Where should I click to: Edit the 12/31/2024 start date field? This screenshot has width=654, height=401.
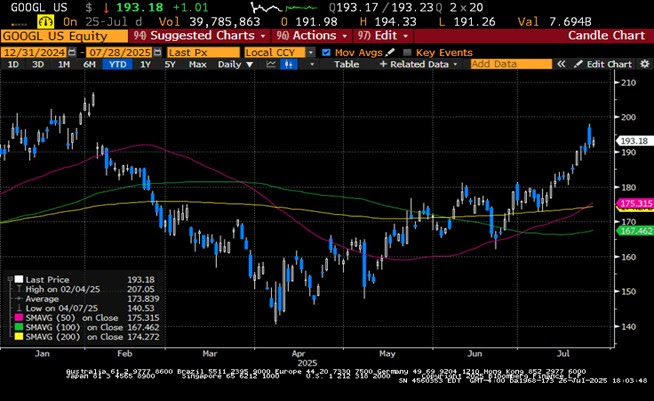coord(34,52)
